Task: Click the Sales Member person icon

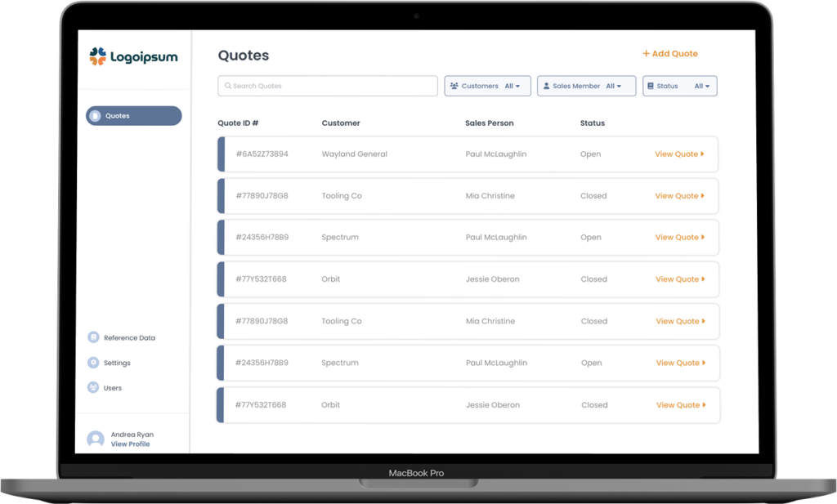Action: (546, 86)
